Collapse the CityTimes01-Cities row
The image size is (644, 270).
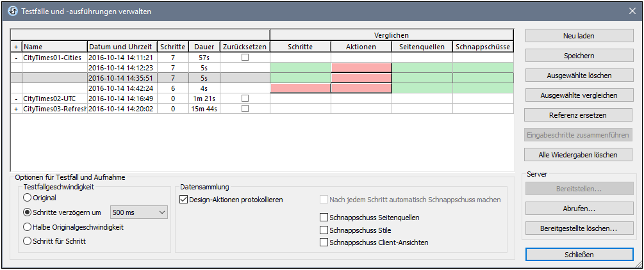pyautogui.click(x=16, y=58)
